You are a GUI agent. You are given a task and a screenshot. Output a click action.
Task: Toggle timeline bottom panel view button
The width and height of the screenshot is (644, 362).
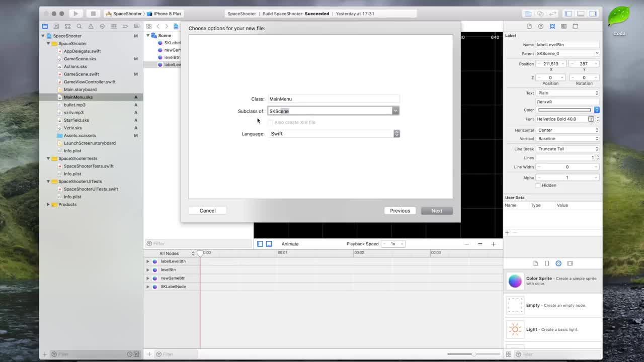click(x=269, y=244)
